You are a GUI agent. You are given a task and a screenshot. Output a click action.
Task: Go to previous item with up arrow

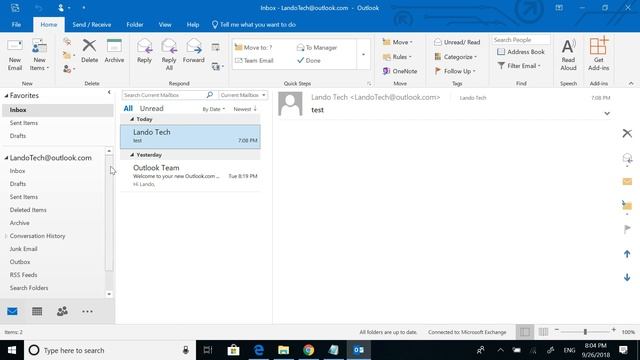pos(627,254)
